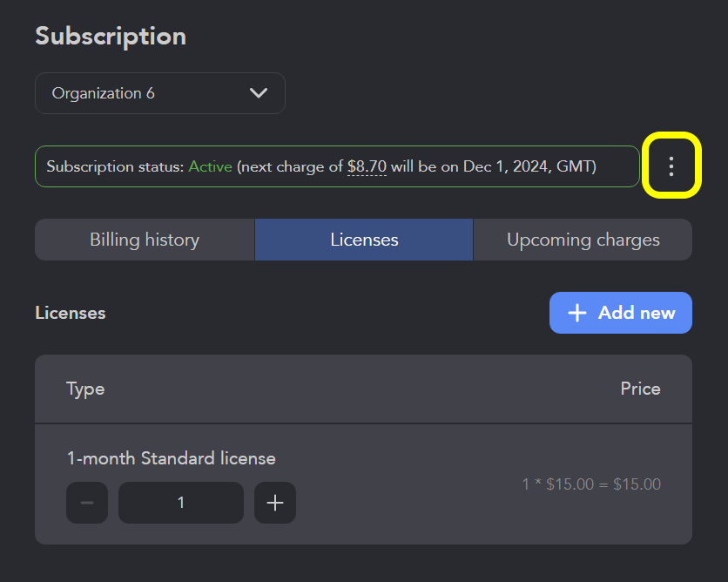Click the Price column header
The image size is (728, 582).
640,389
